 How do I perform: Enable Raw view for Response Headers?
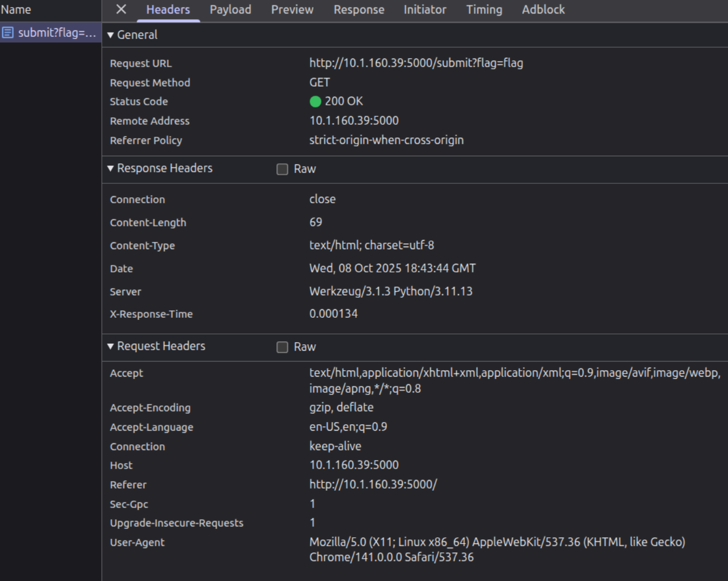(x=282, y=169)
